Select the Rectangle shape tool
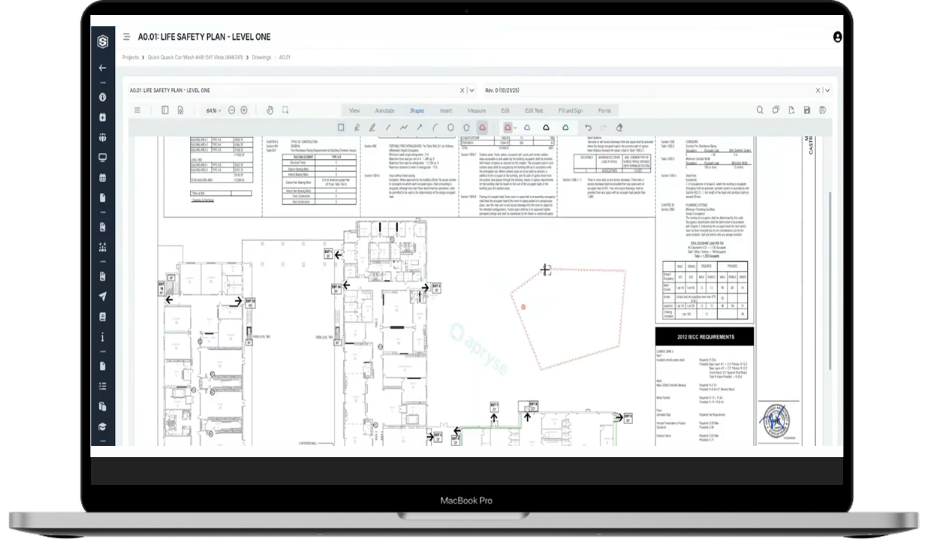Viewport: 940px width, 560px height. tap(341, 128)
